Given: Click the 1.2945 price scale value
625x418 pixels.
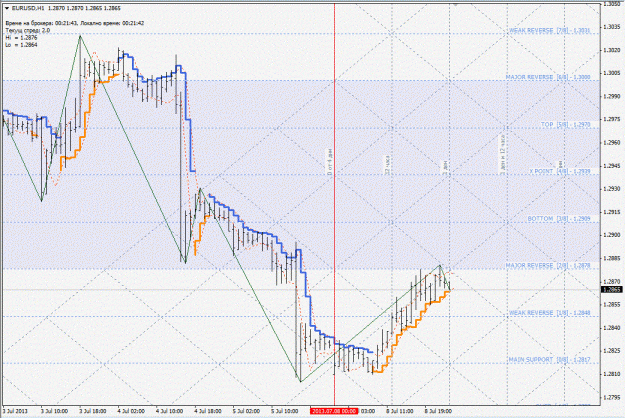Looking at the screenshot, I should click(611, 165).
